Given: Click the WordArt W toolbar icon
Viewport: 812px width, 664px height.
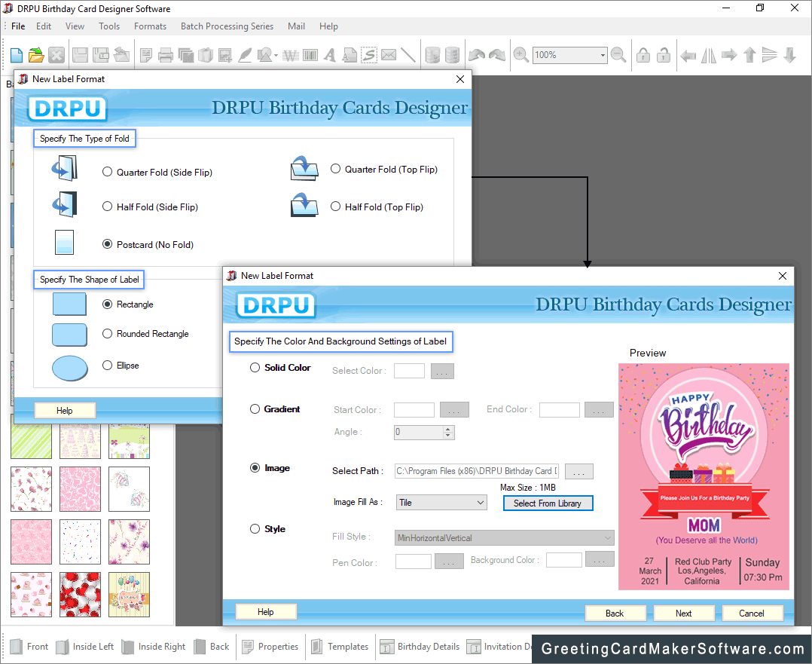Looking at the screenshot, I should click(291, 55).
